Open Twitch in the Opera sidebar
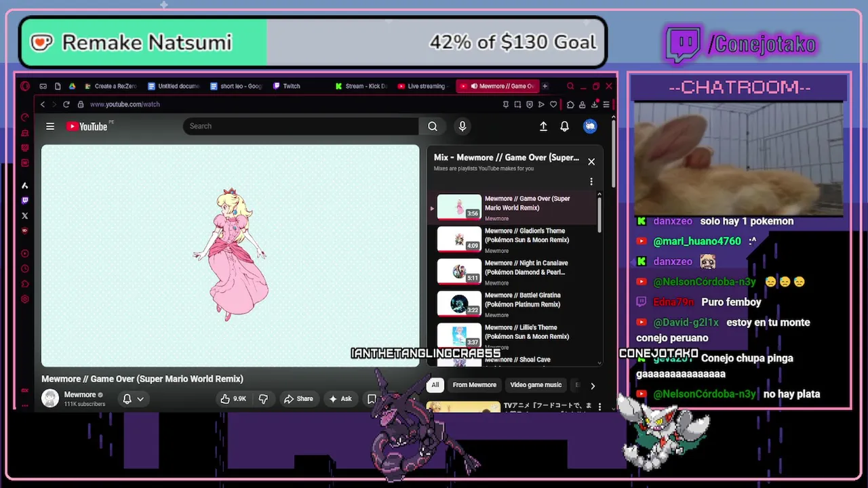This screenshot has width=868, height=488. [x=25, y=201]
